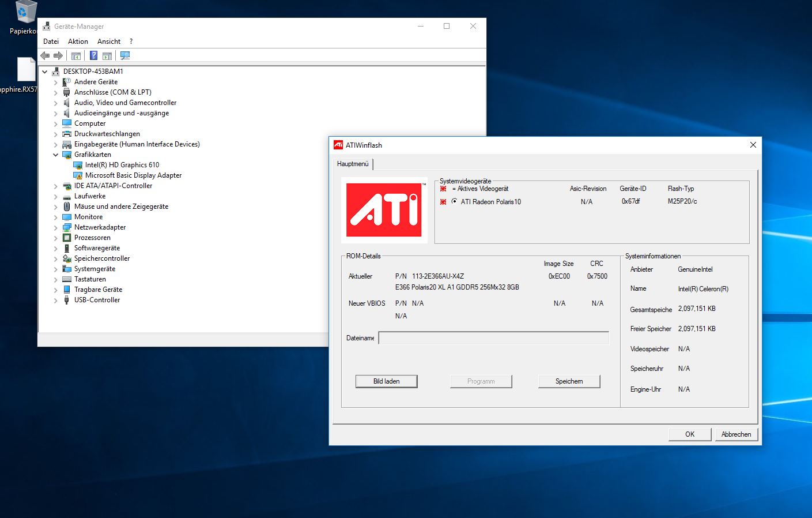Click the IDE ATA/ATAPI-Controller icon

point(67,186)
